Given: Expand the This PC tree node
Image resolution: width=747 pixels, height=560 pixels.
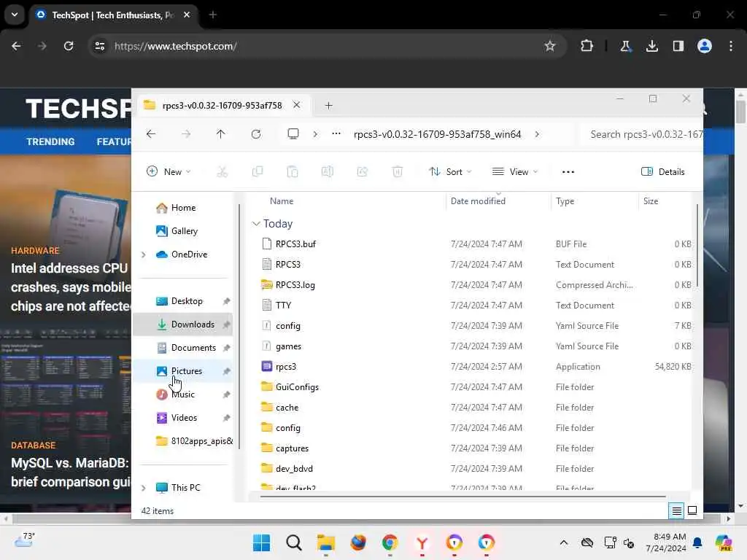Looking at the screenshot, I should 144,488.
